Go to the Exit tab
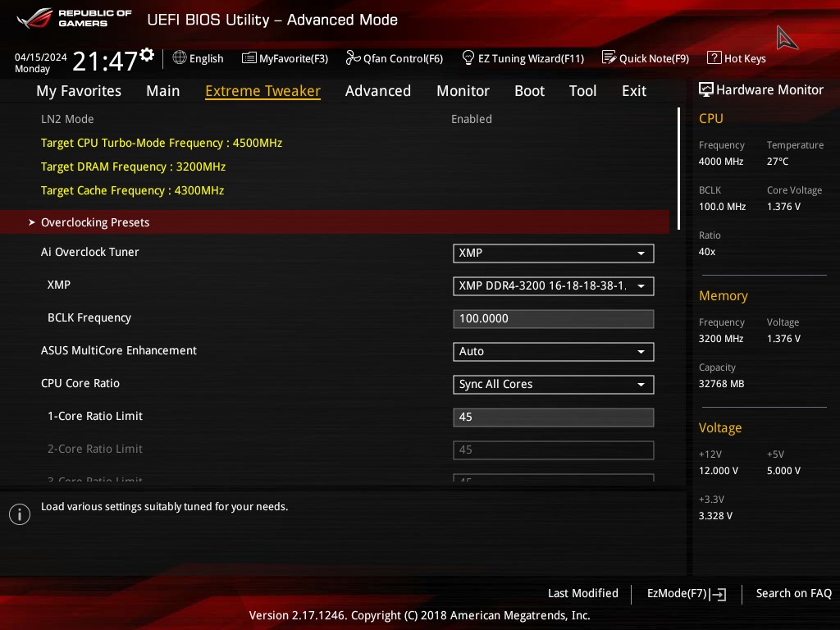The image size is (840, 630). (x=634, y=91)
